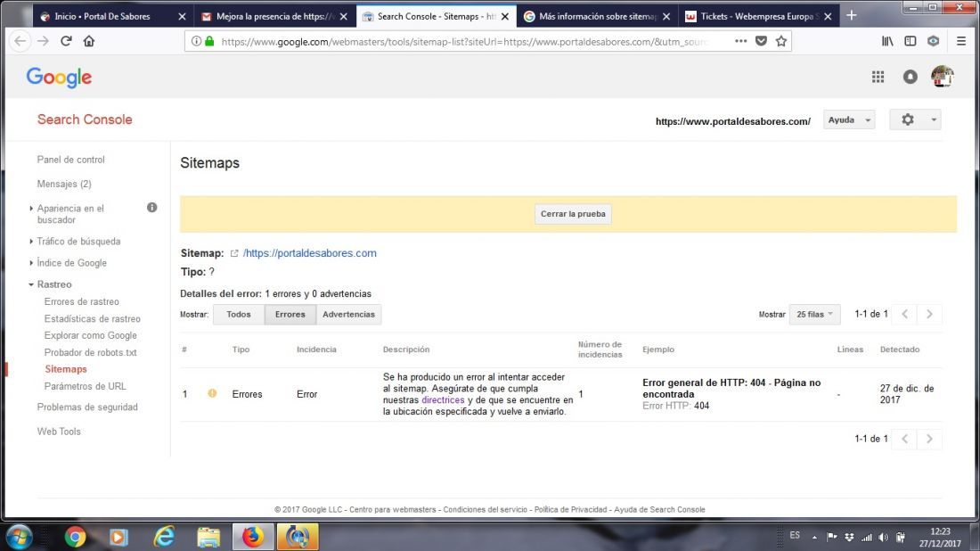Viewport: 980px width, 551px height.
Task: Open page actions three-dot menu
Action: click(x=740, y=41)
